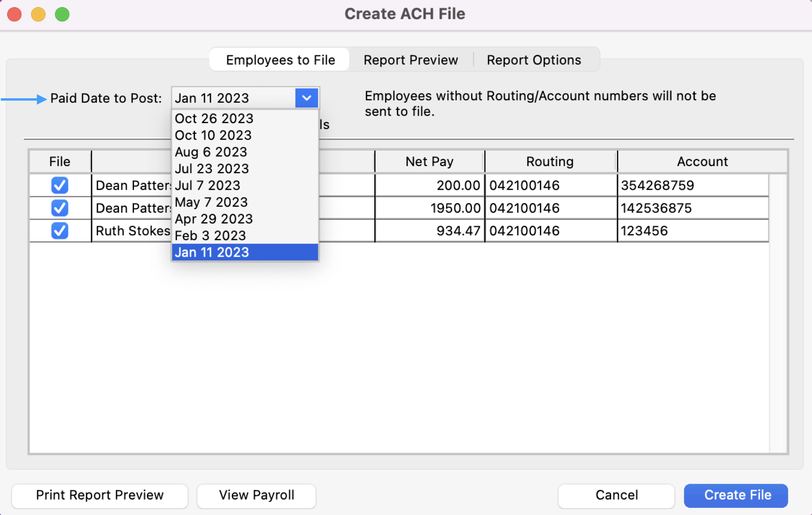Click the Routing column header
This screenshot has height=515, width=812.
(x=550, y=162)
